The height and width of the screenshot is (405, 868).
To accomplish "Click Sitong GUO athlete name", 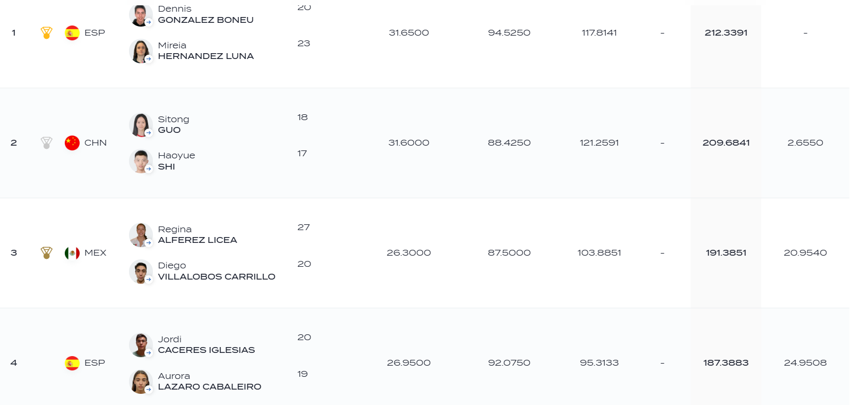I will [174, 125].
